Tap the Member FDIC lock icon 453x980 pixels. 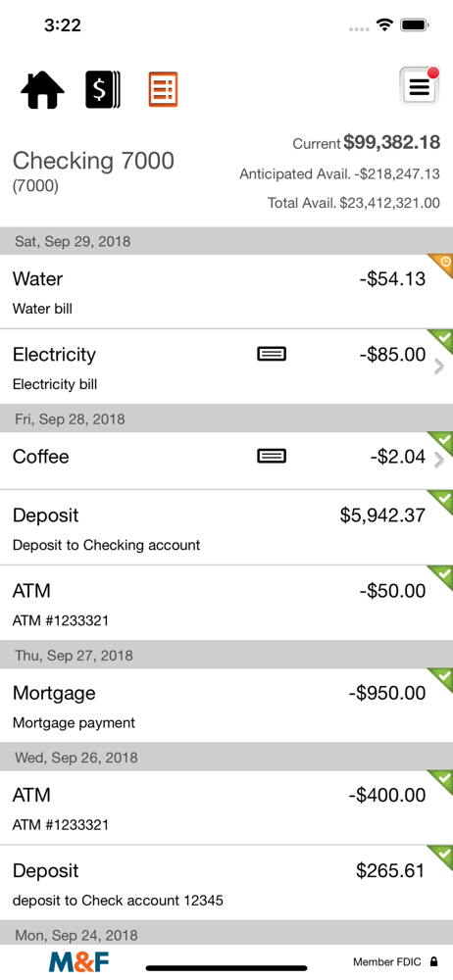tap(433, 962)
